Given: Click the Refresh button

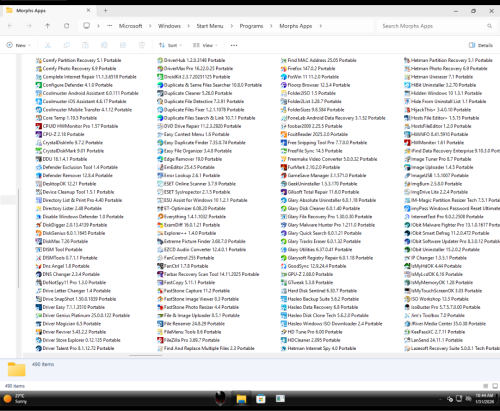Looking at the screenshot, I should [67, 26].
